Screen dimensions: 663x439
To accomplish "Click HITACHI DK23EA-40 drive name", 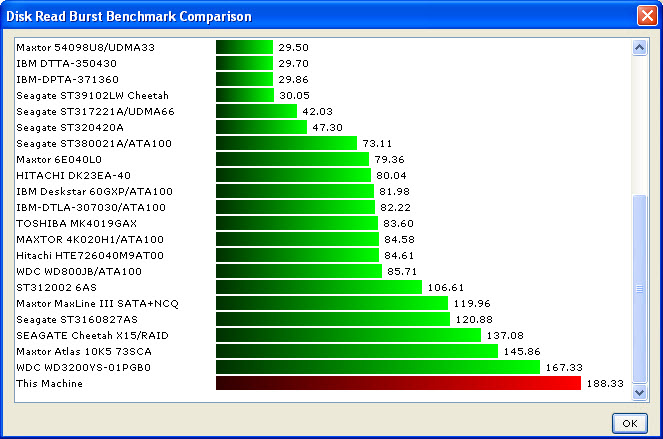I will (x=74, y=176).
